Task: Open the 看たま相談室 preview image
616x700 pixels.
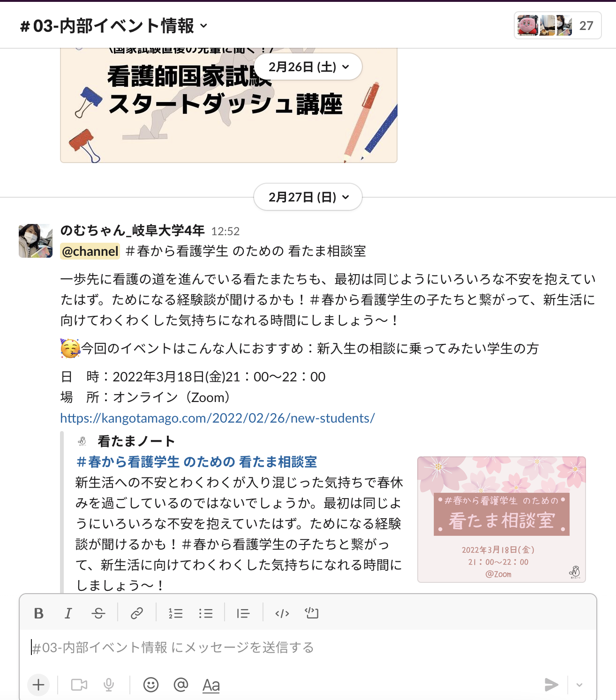Action: click(502, 520)
